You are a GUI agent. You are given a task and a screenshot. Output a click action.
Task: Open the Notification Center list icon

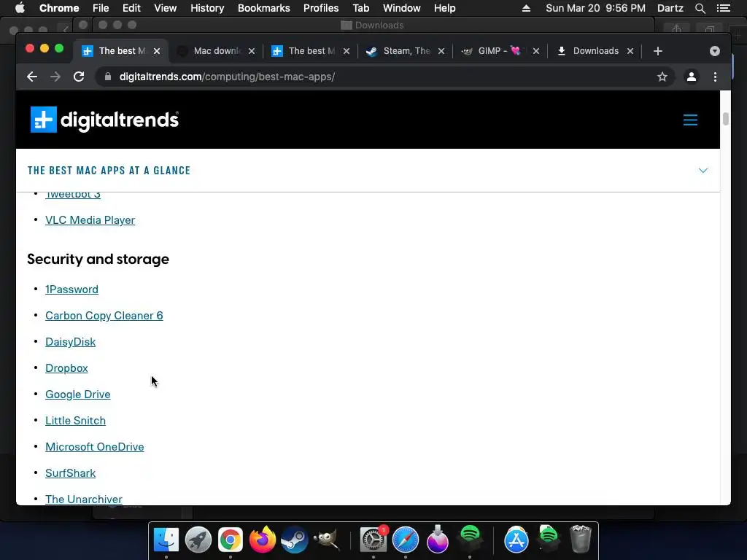(723, 8)
